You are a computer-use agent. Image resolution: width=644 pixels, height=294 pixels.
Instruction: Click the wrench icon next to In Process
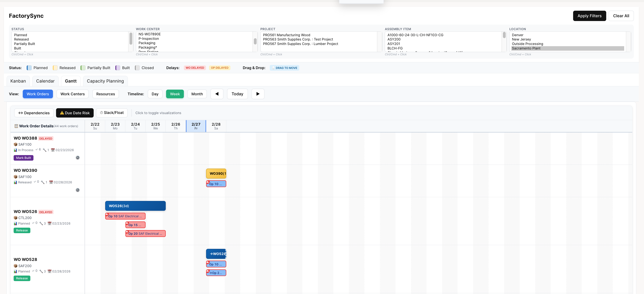pos(44,150)
